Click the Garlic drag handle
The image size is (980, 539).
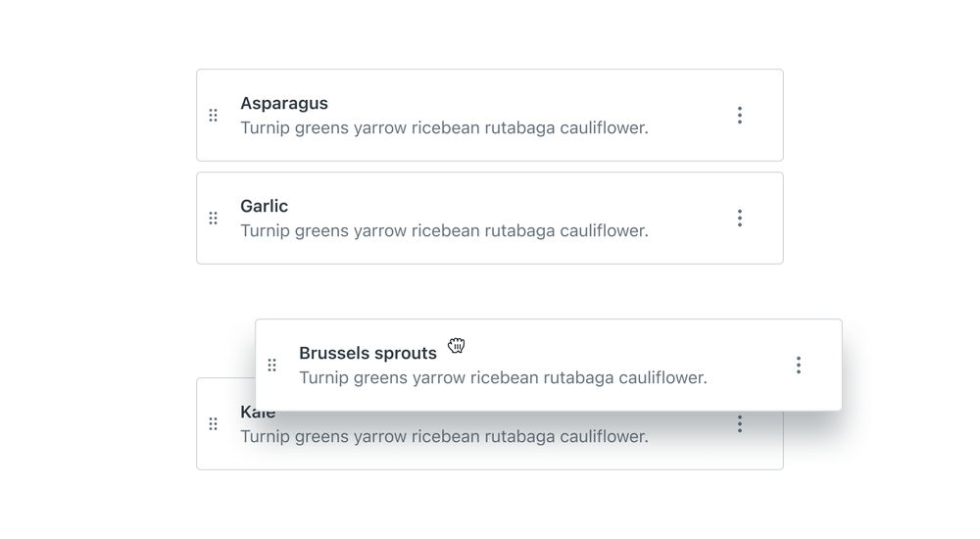coord(213,219)
